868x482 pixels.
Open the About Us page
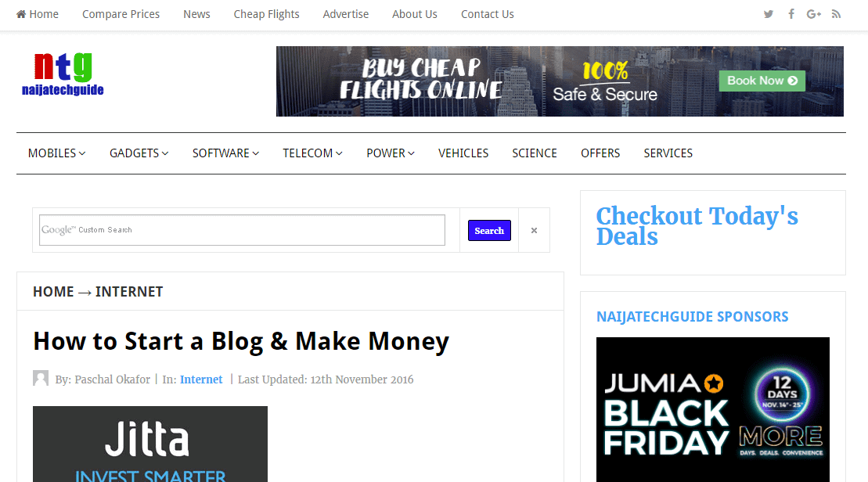415,14
